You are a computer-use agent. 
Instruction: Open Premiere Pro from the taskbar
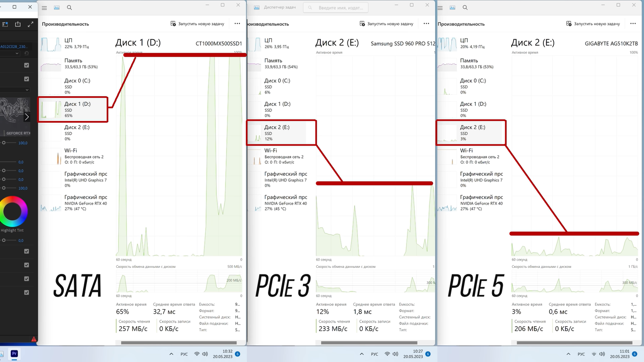pos(14,354)
